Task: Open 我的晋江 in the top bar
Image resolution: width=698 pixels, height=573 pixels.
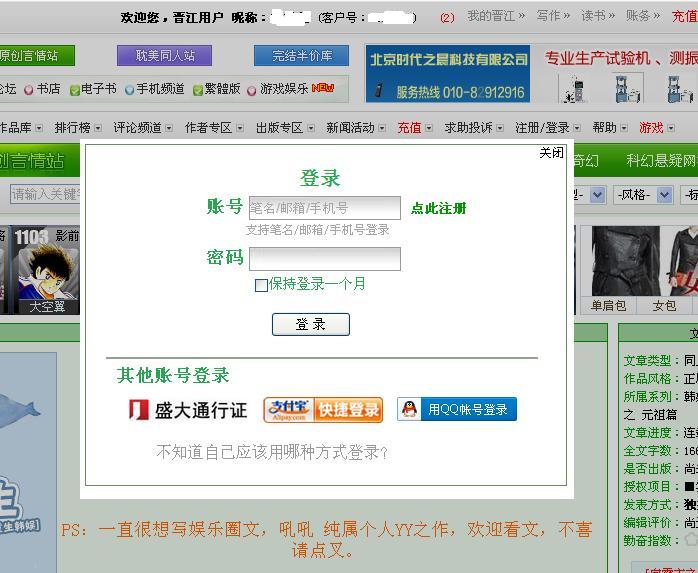Action: pyautogui.click(x=496, y=16)
